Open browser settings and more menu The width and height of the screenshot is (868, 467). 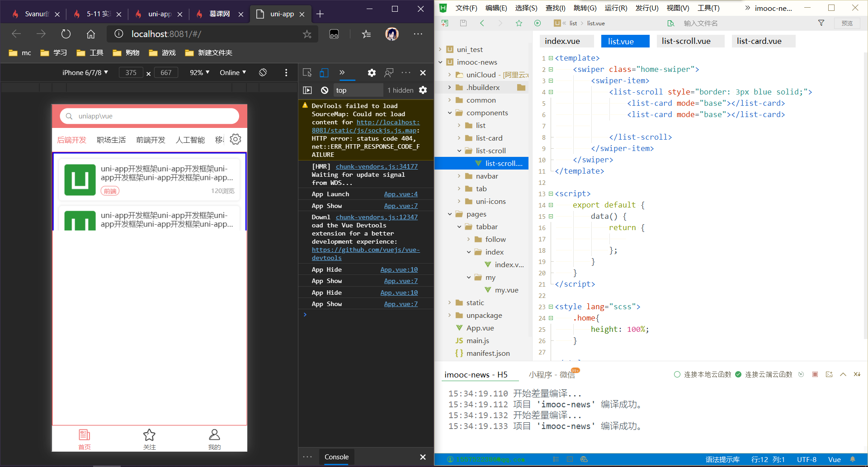tap(418, 34)
